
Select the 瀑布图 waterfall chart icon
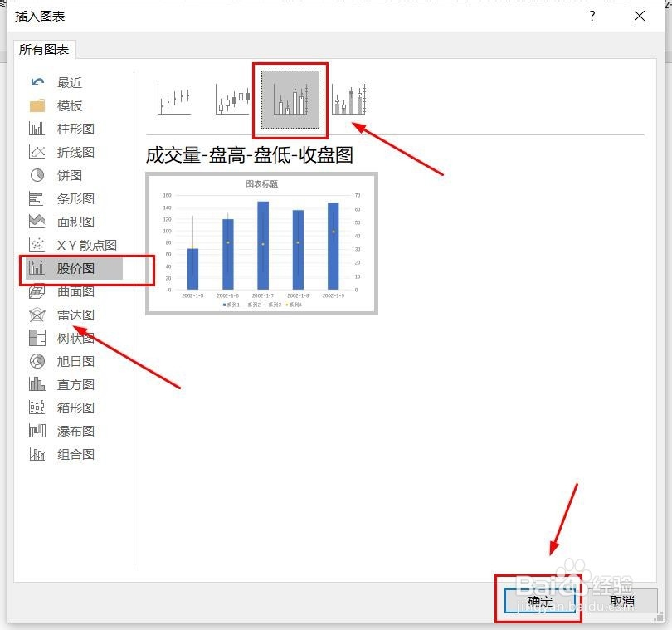tap(37, 431)
